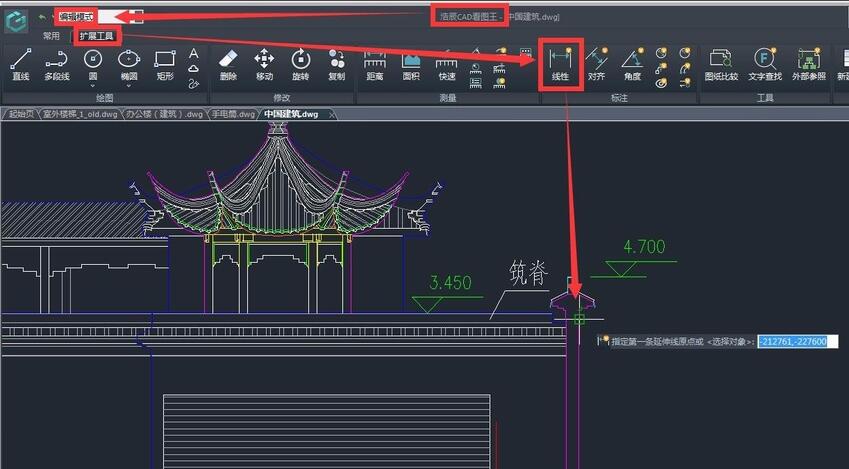Screen dimensions: 849x469
Task: Close the 中国建筑.dwg document tab
Action: pyautogui.click(x=332, y=114)
